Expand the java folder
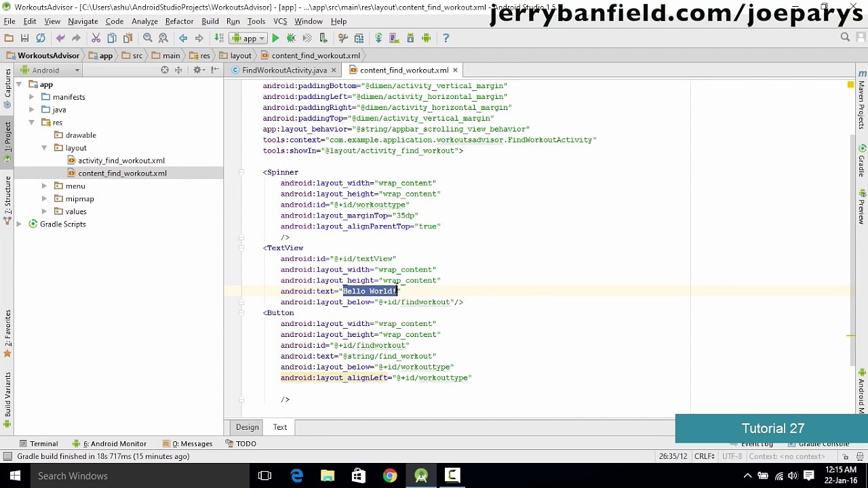This screenshot has width=868, height=488. (x=31, y=110)
